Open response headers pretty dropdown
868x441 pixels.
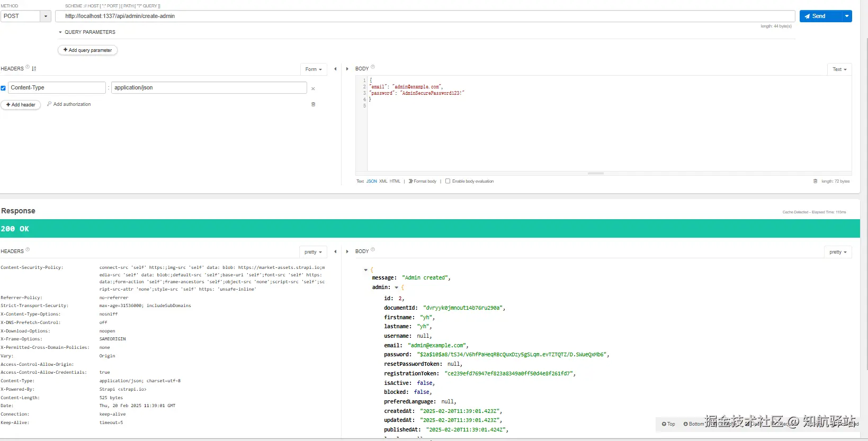coord(313,252)
